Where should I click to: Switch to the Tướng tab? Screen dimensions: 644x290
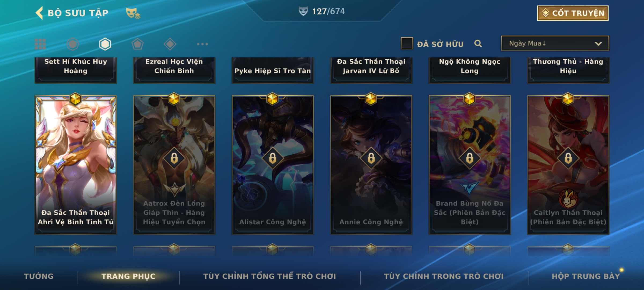click(x=39, y=276)
